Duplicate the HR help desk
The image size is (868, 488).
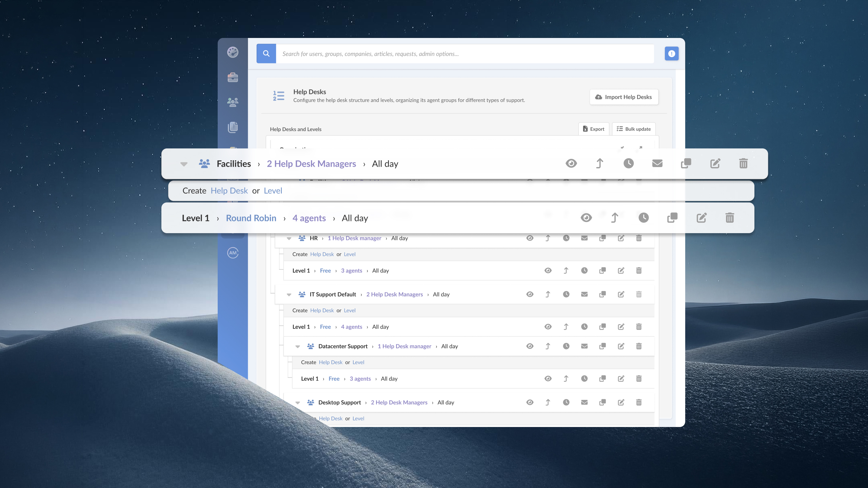point(603,238)
